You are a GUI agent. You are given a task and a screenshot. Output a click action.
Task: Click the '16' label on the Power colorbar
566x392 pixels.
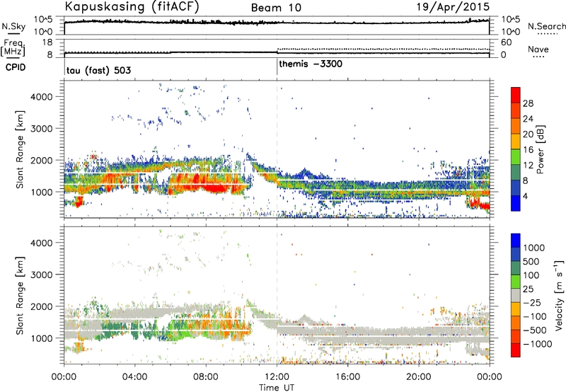(x=528, y=150)
